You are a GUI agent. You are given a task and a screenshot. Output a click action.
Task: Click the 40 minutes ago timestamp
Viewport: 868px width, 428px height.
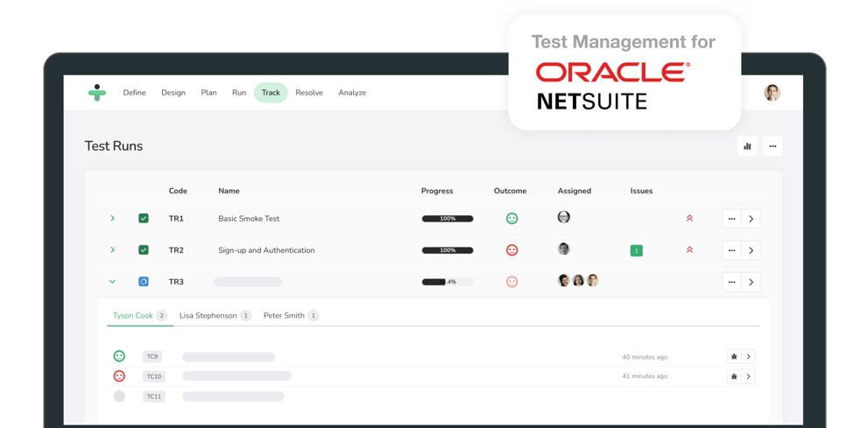coord(645,357)
